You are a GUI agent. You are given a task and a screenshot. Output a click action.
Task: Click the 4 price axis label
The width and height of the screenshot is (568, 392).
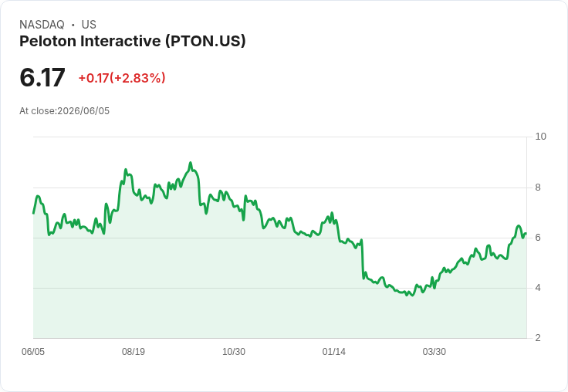(538, 288)
